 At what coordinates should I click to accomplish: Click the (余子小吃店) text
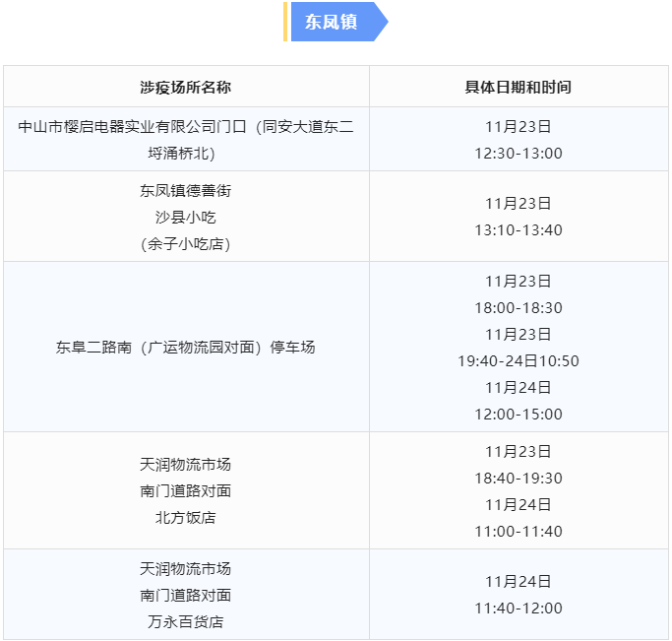[x=186, y=244]
